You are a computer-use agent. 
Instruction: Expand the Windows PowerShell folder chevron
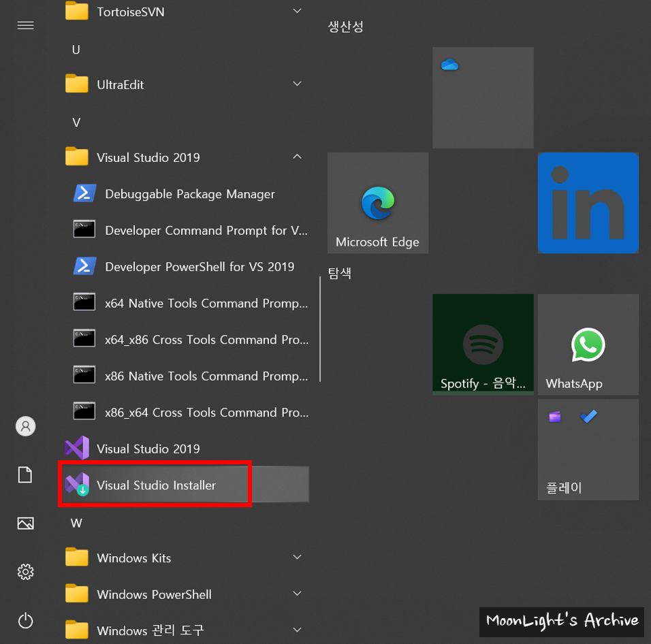click(x=297, y=594)
